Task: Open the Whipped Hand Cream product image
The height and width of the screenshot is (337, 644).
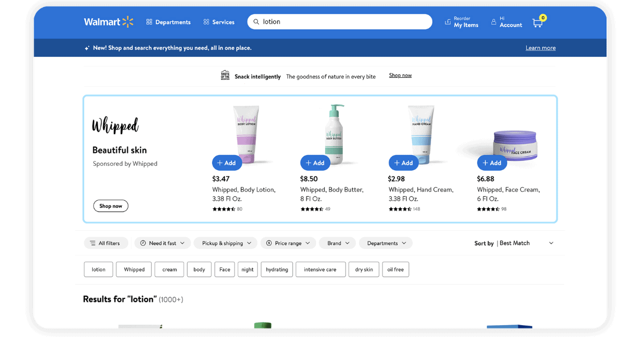Action: tap(421, 135)
